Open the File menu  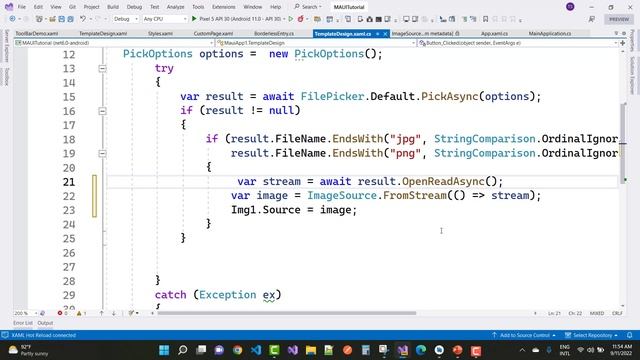click(x=22, y=7)
